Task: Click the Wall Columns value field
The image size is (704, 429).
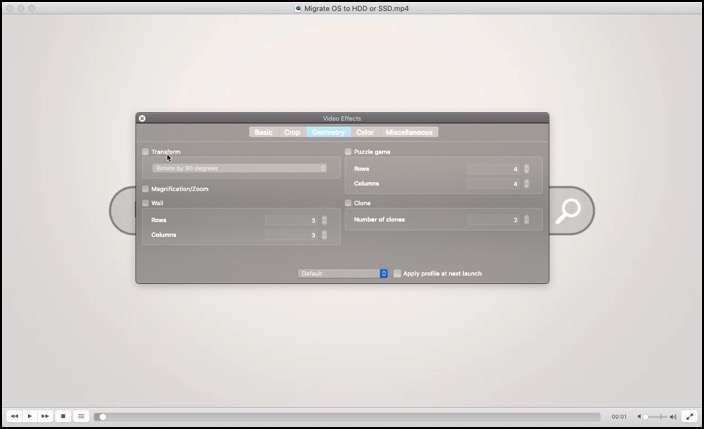Action: pyautogui.click(x=292, y=235)
